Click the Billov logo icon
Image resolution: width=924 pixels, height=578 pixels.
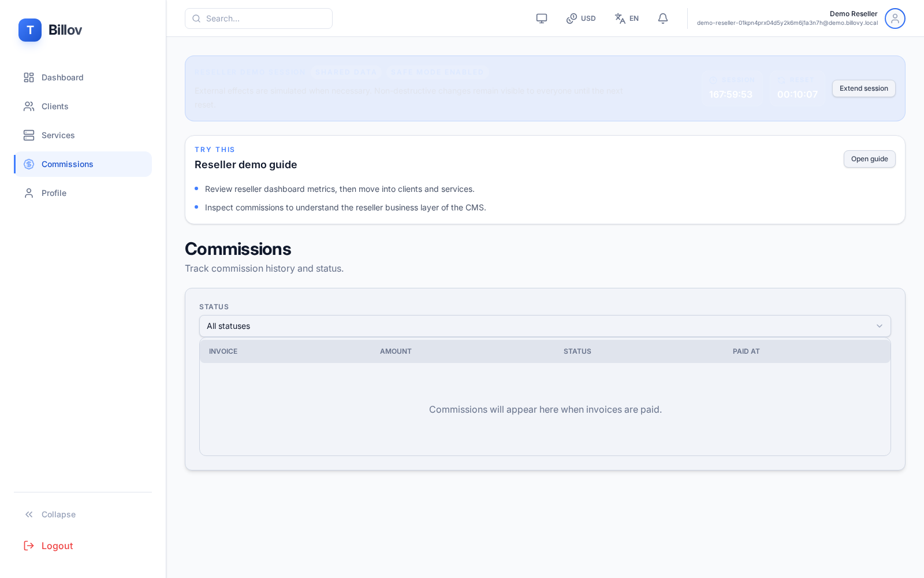click(30, 30)
